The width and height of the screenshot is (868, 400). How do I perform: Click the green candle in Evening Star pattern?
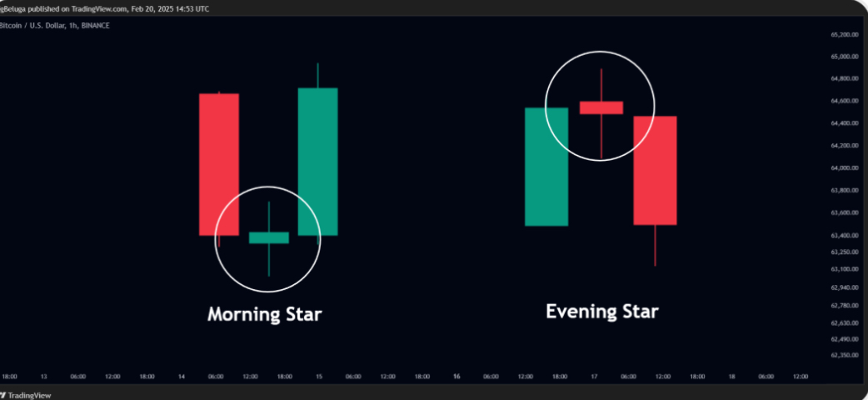point(546,167)
